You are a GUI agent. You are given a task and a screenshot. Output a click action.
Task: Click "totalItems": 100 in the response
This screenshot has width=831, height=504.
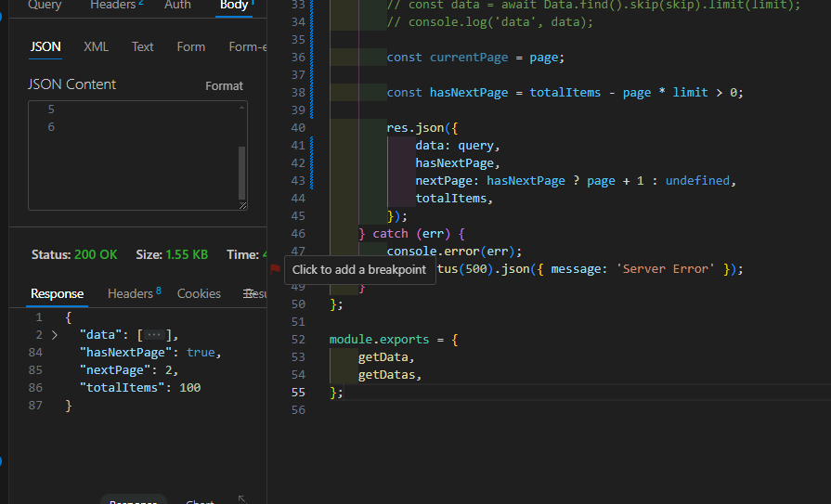click(140, 387)
